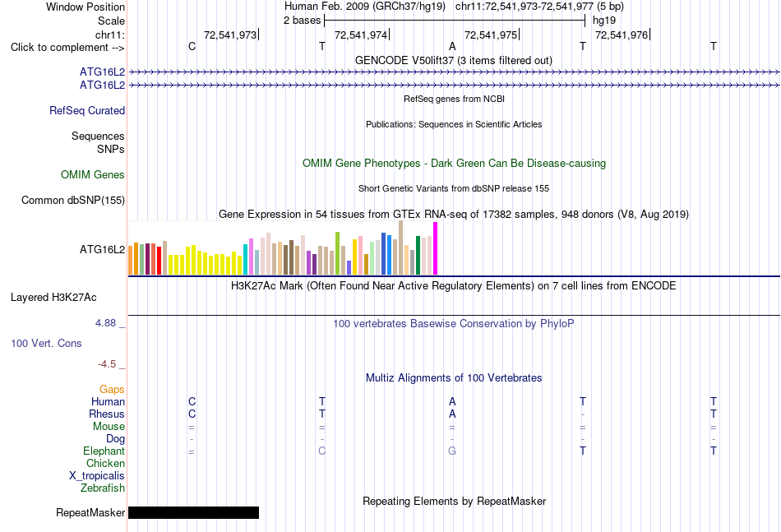Click the Layered H3K27Ac track label

coord(53,298)
